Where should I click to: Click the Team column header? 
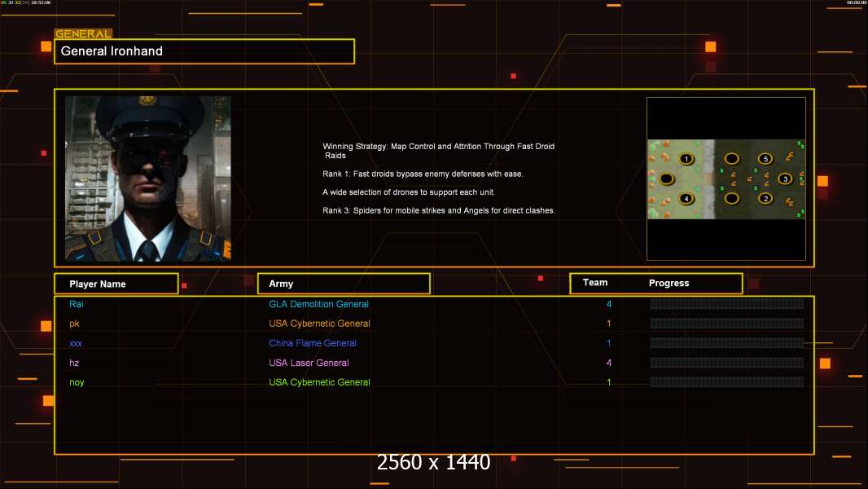pyautogui.click(x=595, y=283)
